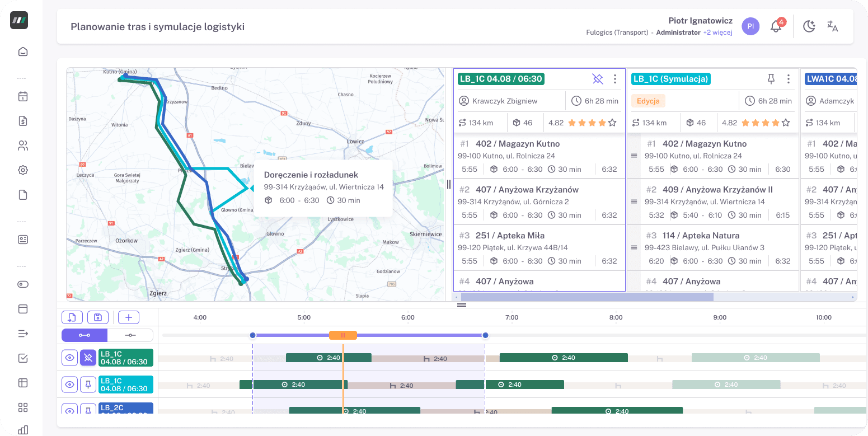Click the add route plus button
This screenshot has width=868, height=436.
click(128, 317)
